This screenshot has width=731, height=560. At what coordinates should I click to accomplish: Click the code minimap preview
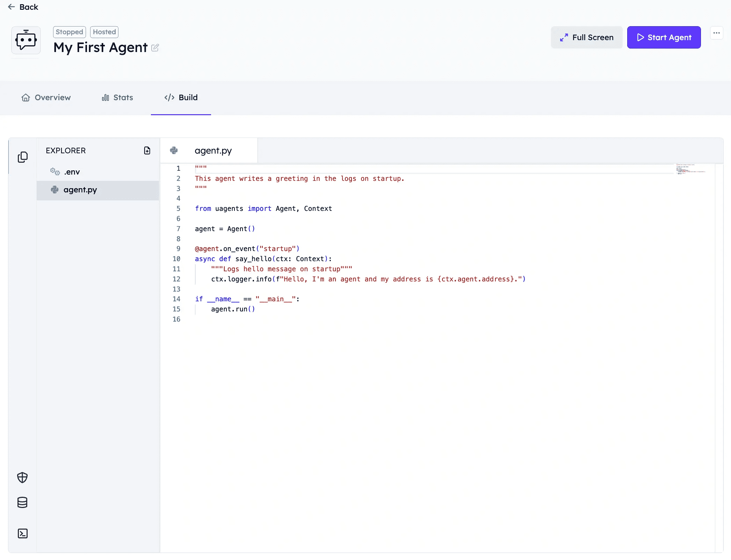(690, 169)
